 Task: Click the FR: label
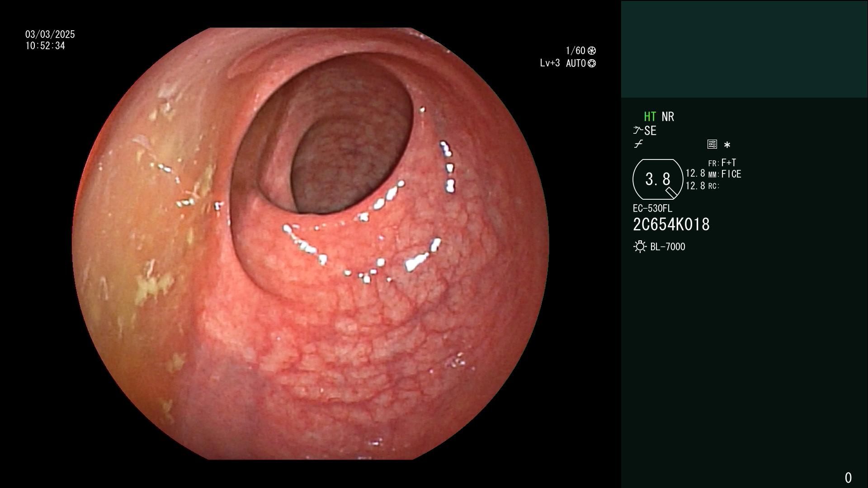[713, 164]
